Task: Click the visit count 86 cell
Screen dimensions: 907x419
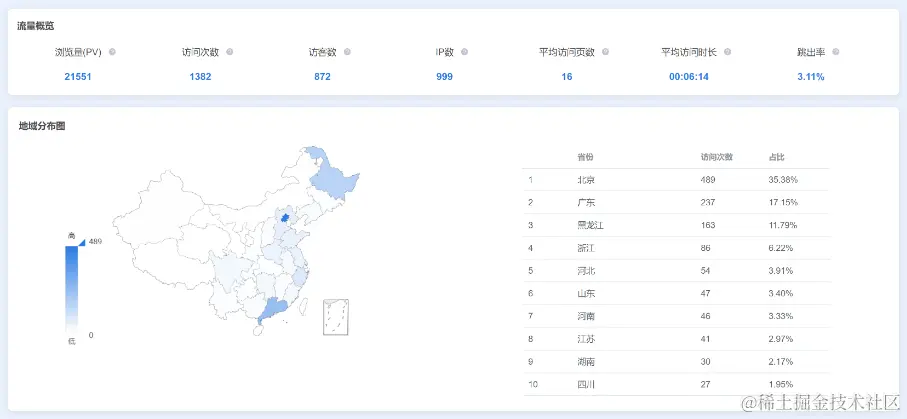Action: point(706,248)
